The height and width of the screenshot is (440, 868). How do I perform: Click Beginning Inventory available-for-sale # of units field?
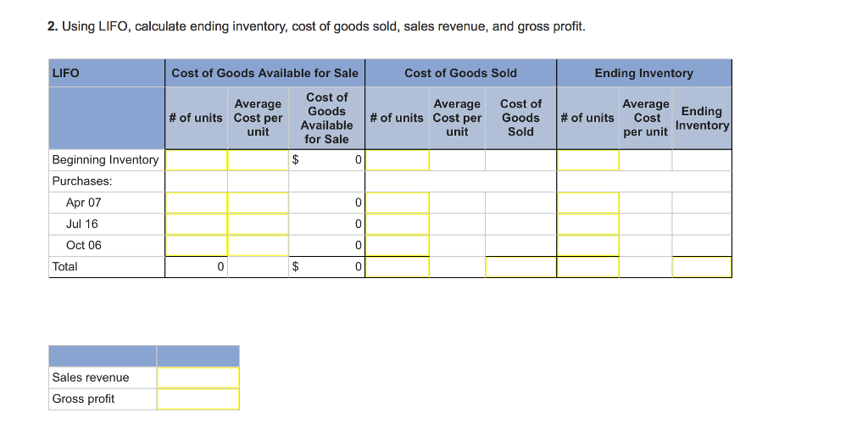(x=196, y=160)
